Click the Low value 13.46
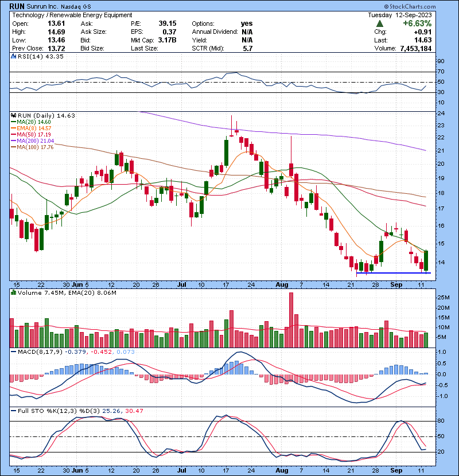The height and width of the screenshot is (476, 459). pyautogui.click(x=56, y=40)
